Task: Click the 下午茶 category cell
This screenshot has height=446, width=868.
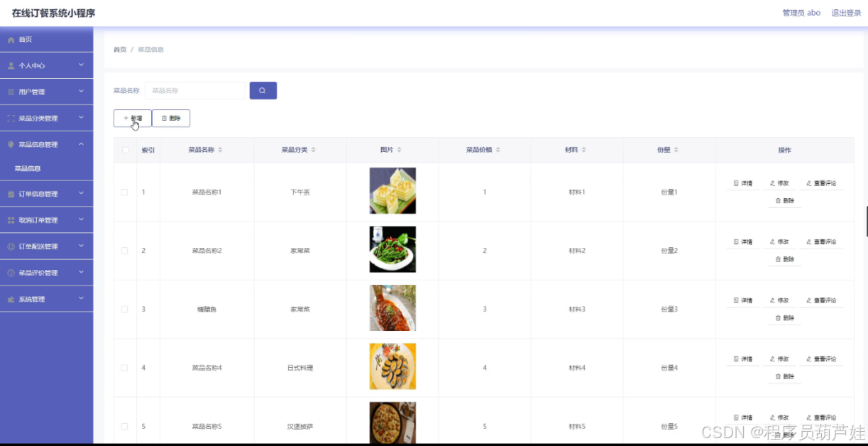Action: tap(300, 192)
